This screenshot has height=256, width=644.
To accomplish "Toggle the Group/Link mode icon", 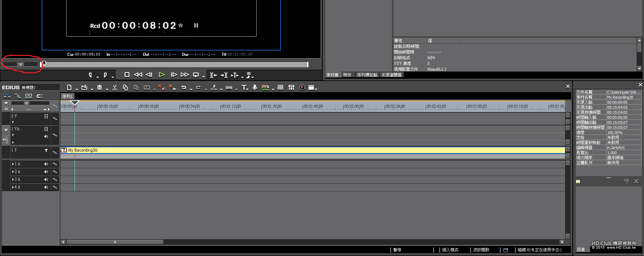I will [29, 96].
